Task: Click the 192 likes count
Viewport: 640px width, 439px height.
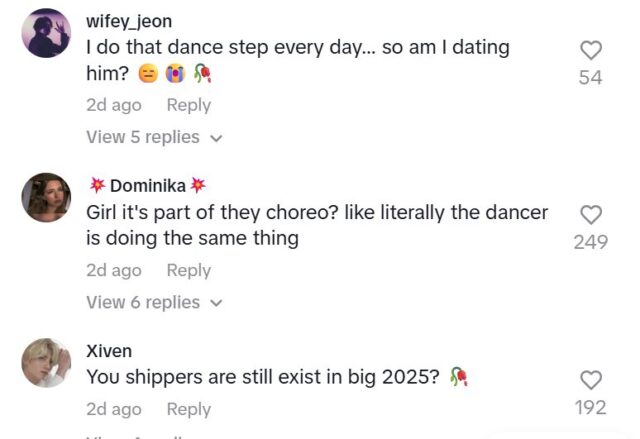Action: coord(591,407)
